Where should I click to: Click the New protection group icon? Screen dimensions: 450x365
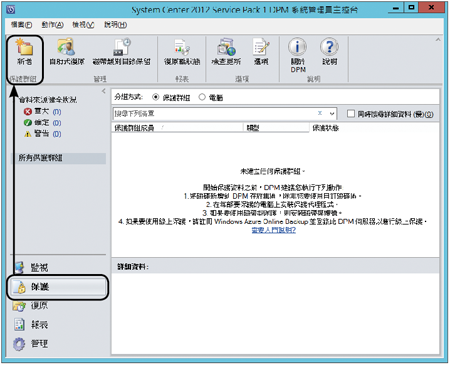pos(24,47)
